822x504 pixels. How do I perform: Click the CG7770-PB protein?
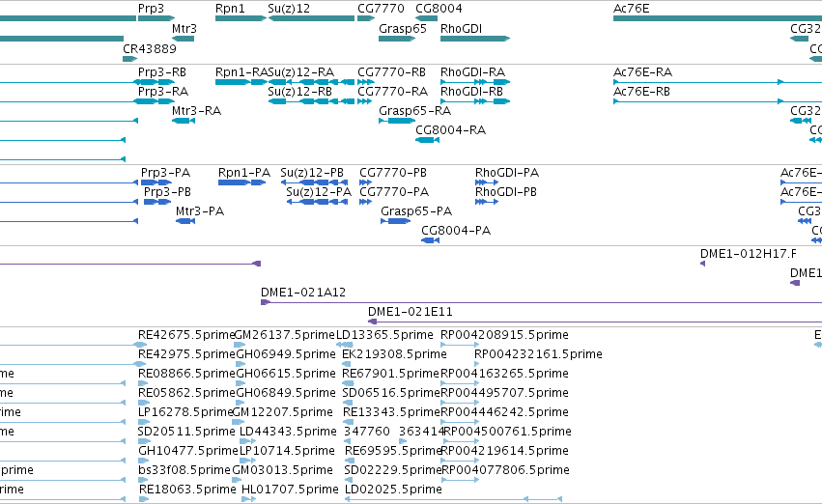pyautogui.click(x=365, y=182)
